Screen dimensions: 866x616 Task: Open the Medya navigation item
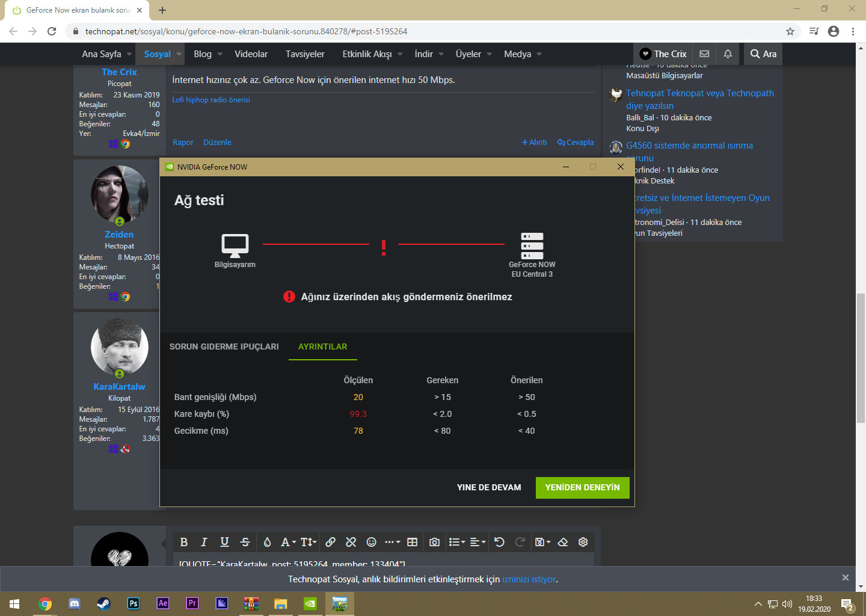(x=517, y=54)
